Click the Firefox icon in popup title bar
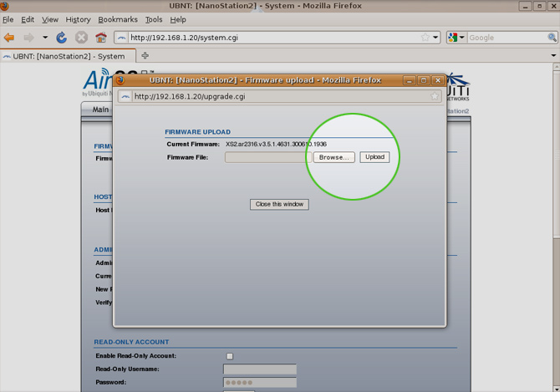This screenshot has height=392, width=560. tap(120, 80)
